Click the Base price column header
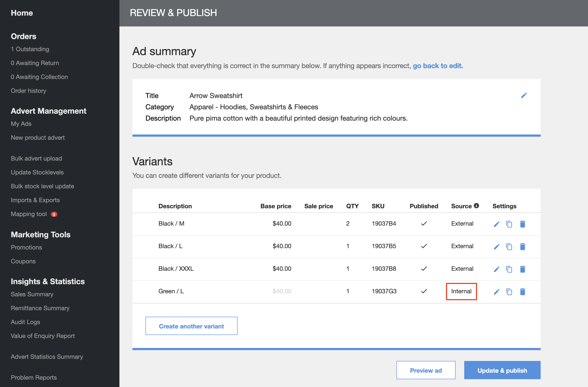Screen dimensions: 588x387 [276, 206]
